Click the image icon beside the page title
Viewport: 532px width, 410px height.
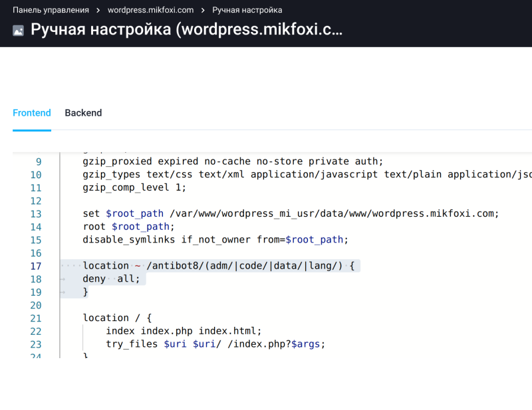[x=19, y=31]
